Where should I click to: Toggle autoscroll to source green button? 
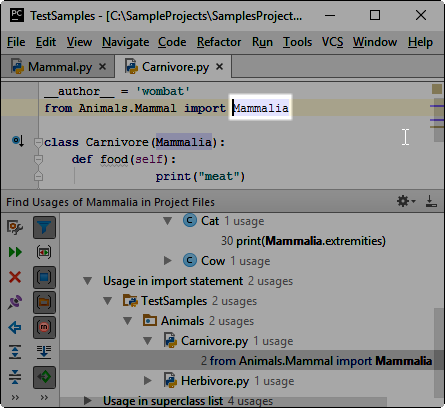(44, 377)
